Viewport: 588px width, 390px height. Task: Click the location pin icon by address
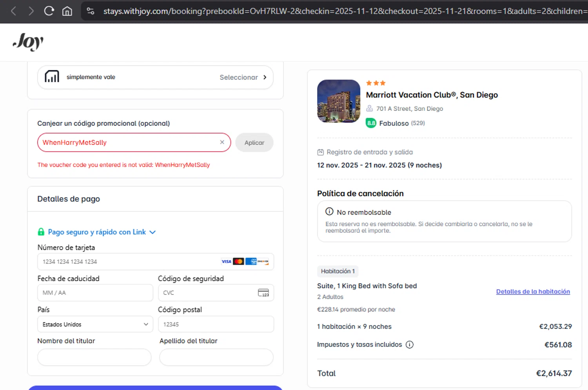click(x=369, y=108)
